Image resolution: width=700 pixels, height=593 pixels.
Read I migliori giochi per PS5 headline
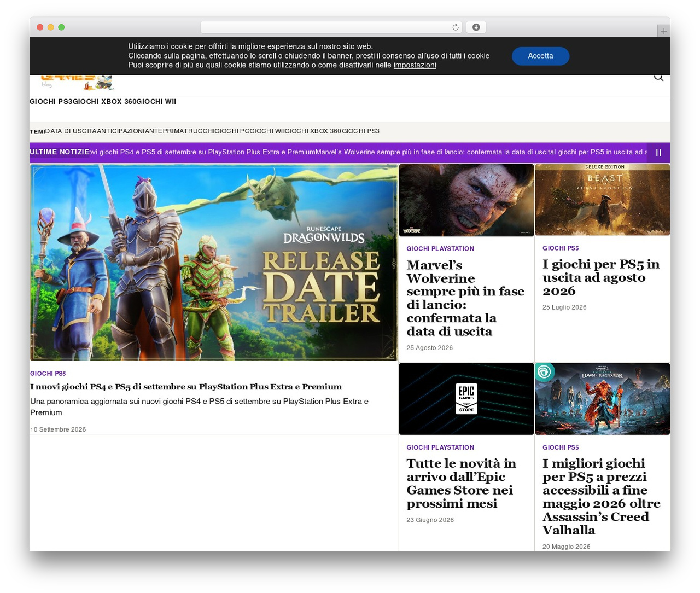602,497
